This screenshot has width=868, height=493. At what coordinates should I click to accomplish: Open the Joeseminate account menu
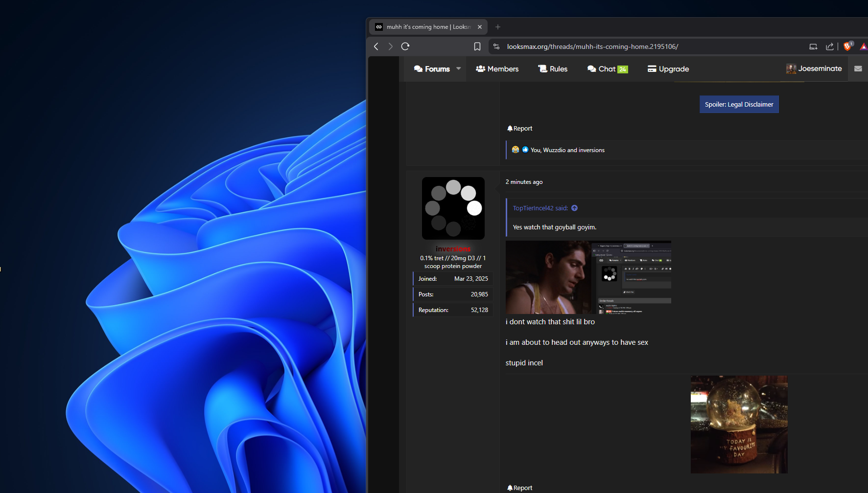click(814, 68)
